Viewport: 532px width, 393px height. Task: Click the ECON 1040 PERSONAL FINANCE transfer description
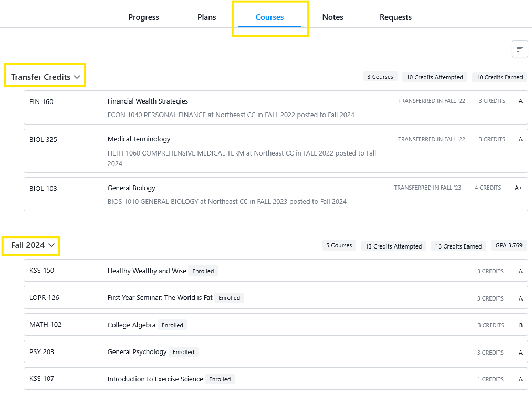point(231,115)
